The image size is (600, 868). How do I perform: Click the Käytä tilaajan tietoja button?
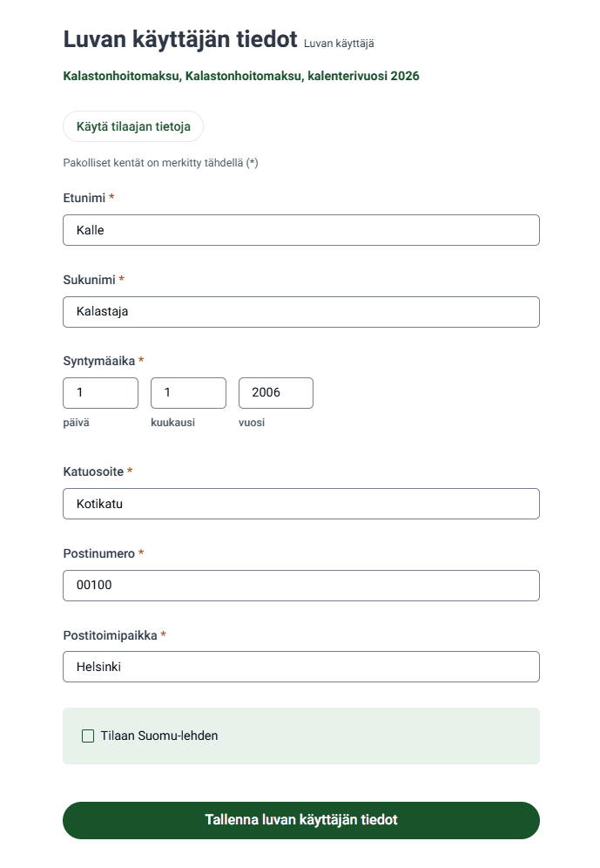(133, 126)
